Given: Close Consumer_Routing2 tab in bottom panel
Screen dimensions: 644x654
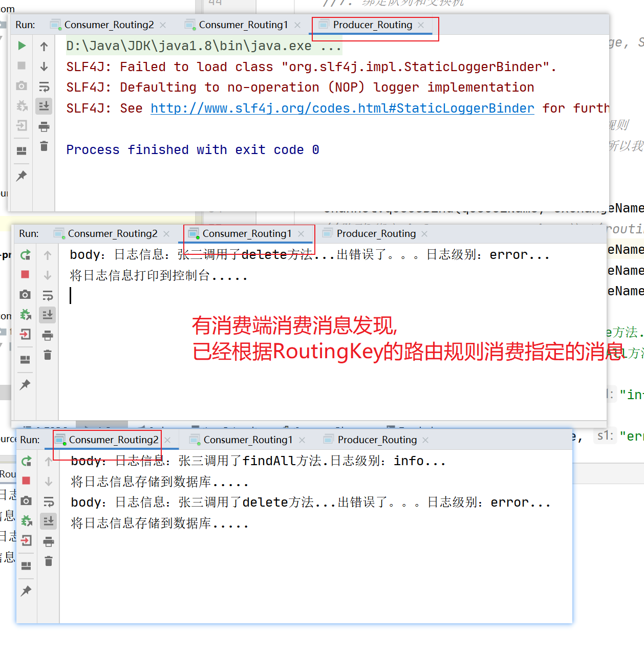Looking at the screenshot, I should pyautogui.click(x=167, y=440).
